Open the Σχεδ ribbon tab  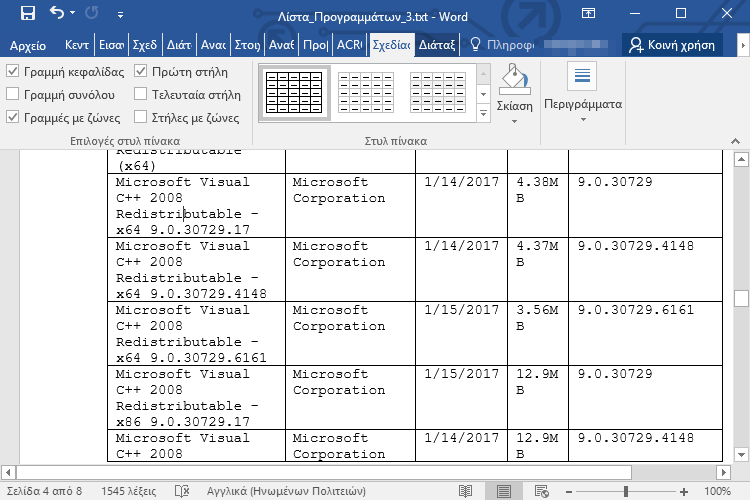144,45
